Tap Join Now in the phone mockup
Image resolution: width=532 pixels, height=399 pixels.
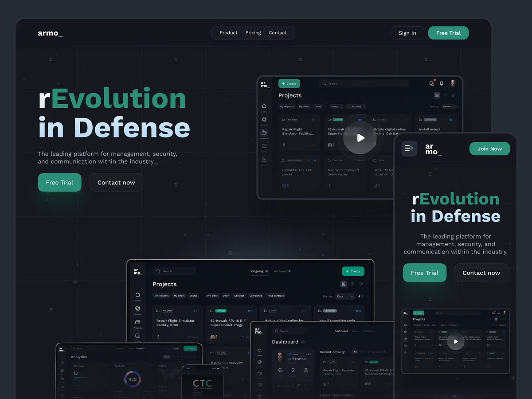tap(489, 149)
